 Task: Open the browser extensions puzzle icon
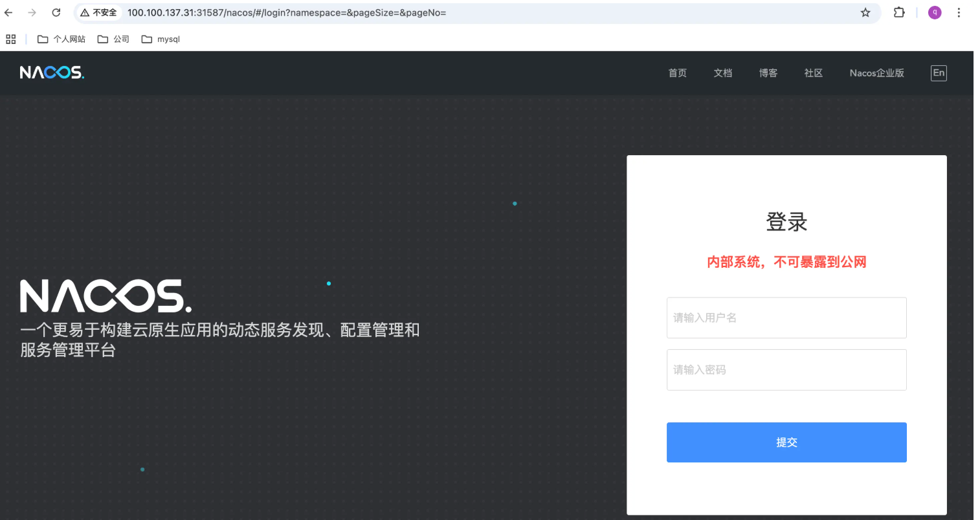tap(899, 12)
